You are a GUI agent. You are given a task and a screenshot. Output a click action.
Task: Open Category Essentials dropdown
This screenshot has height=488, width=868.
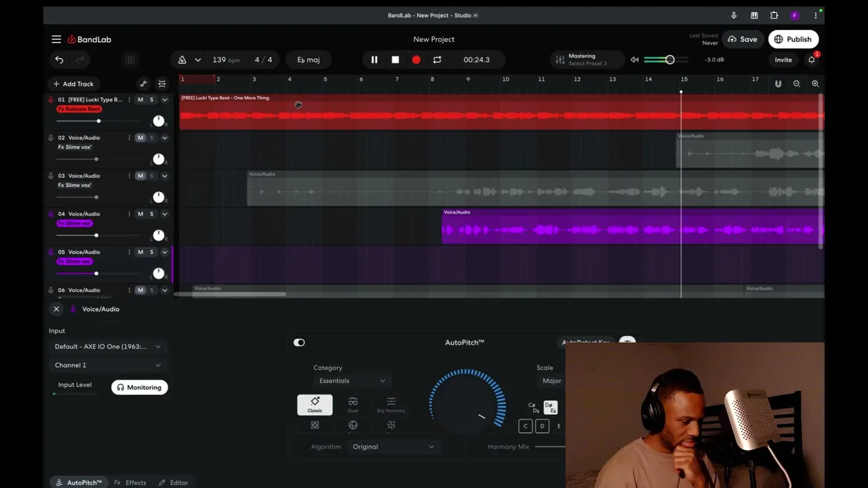351,381
